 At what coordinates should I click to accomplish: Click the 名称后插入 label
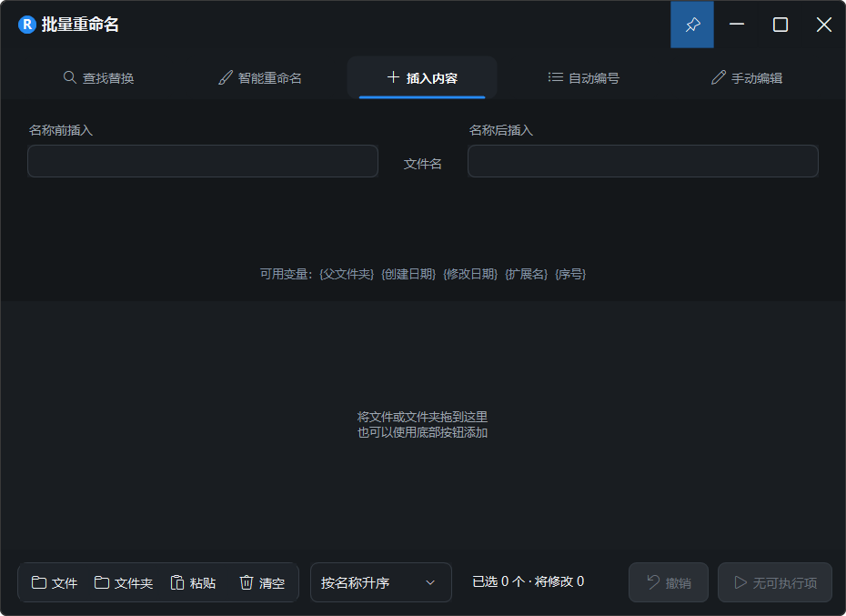500,130
